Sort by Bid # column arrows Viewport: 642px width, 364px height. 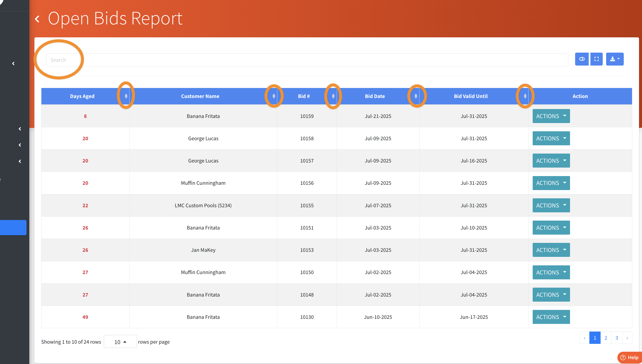333,96
